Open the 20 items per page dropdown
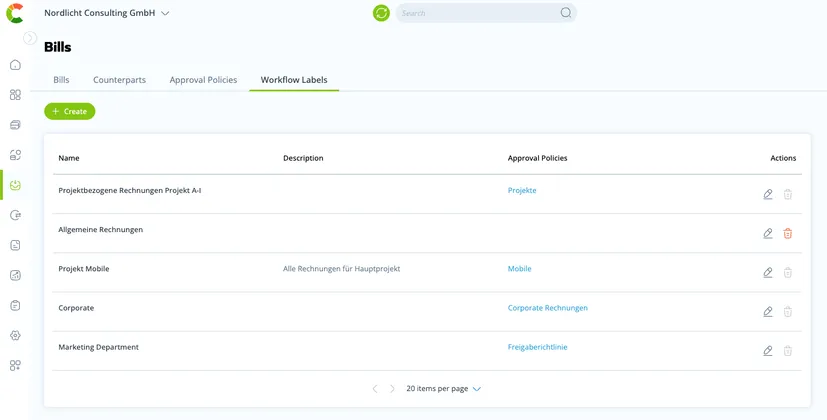This screenshot has height=420, width=827. click(444, 389)
